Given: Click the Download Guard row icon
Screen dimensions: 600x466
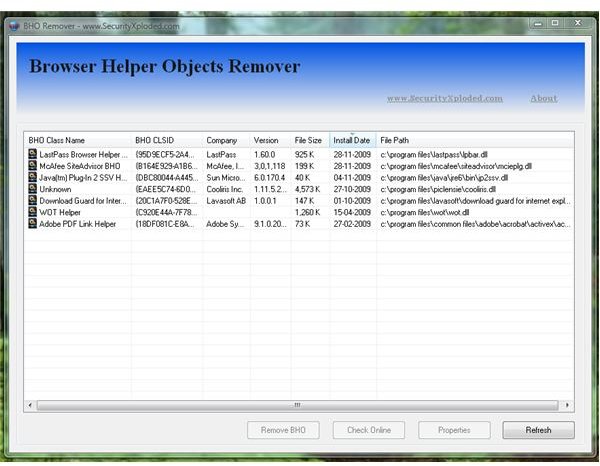Looking at the screenshot, I should [x=33, y=200].
